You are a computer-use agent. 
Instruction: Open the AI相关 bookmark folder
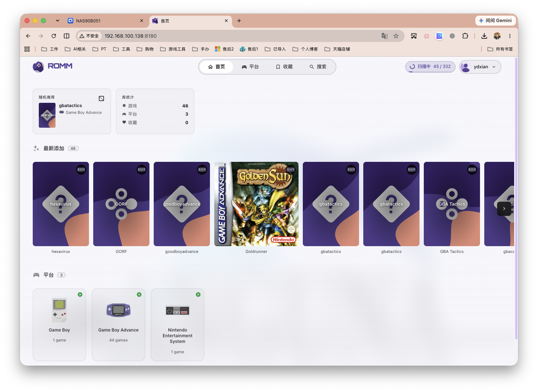coord(75,49)
